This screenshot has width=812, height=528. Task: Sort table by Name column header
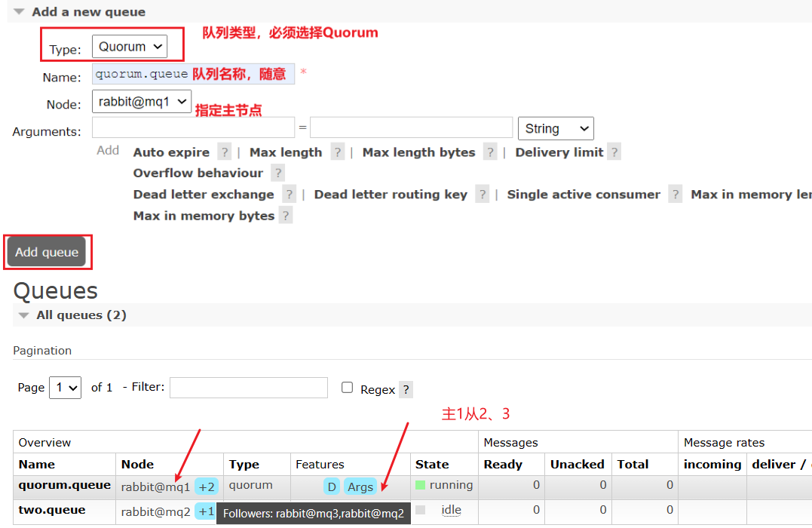(x=37, y=465)
